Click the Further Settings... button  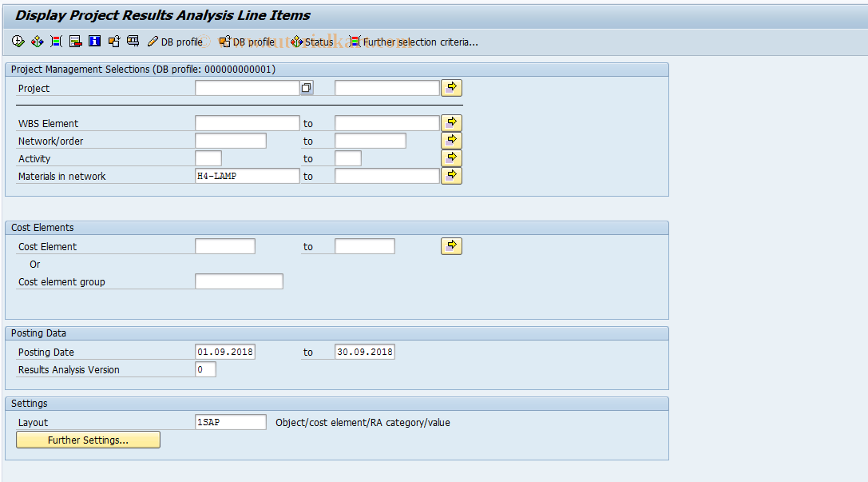(x=88, y=440)
